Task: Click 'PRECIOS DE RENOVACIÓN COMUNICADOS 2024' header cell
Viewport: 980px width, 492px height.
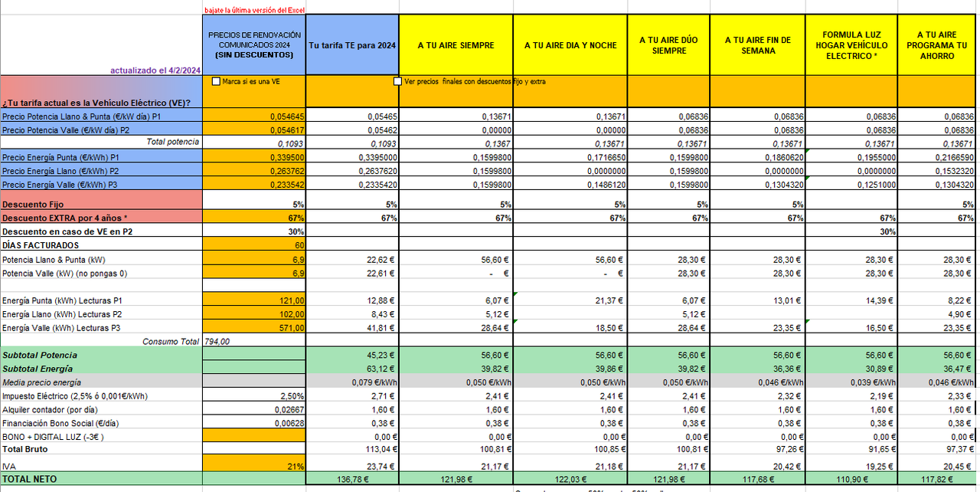Action: coord(254,45)
